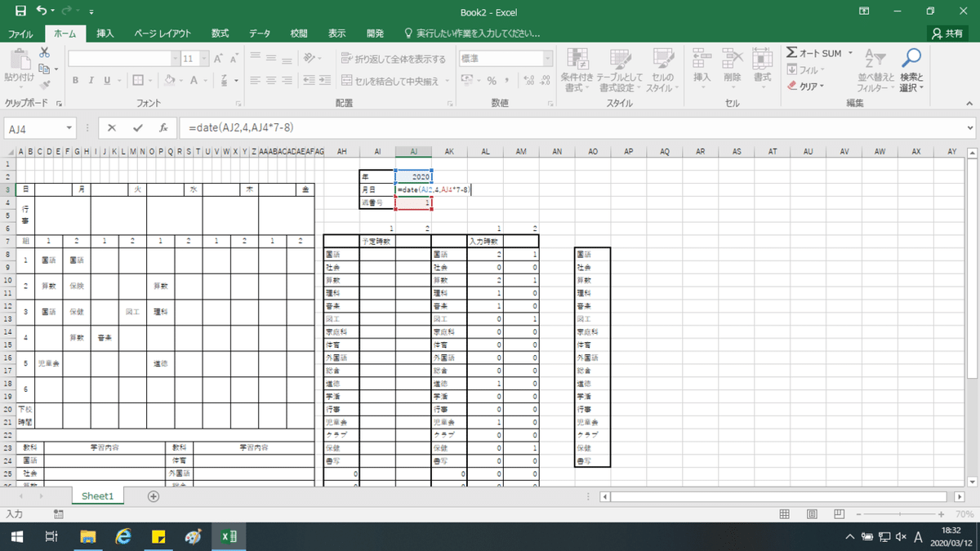
Task: Switch to Page Layout view in status bar
Action: [813, 514]
